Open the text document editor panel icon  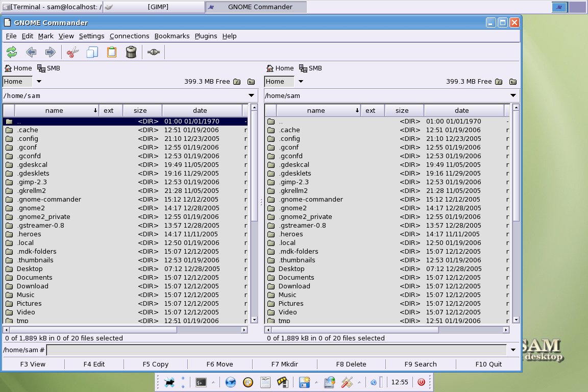coord(265,382)
